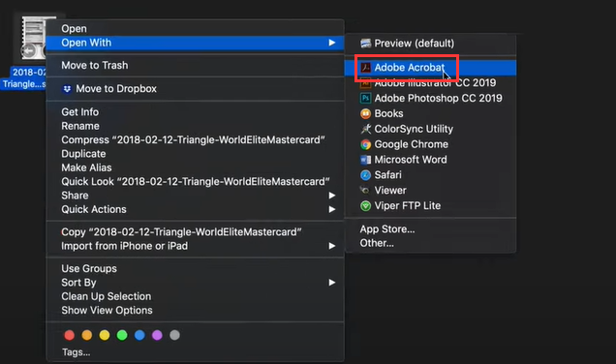
Task: Click the 2018-02 Triangle file name label
Action: pos(24,77)
